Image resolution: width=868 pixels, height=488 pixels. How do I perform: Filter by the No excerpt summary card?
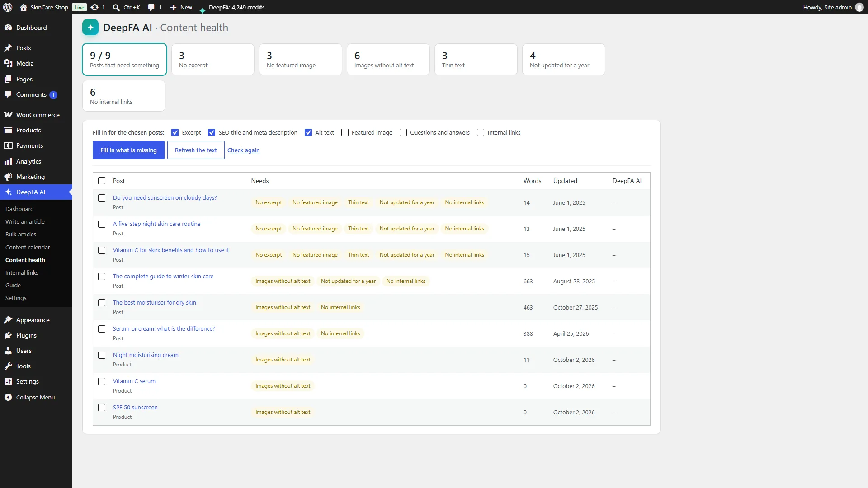click(x=213, y=59)
